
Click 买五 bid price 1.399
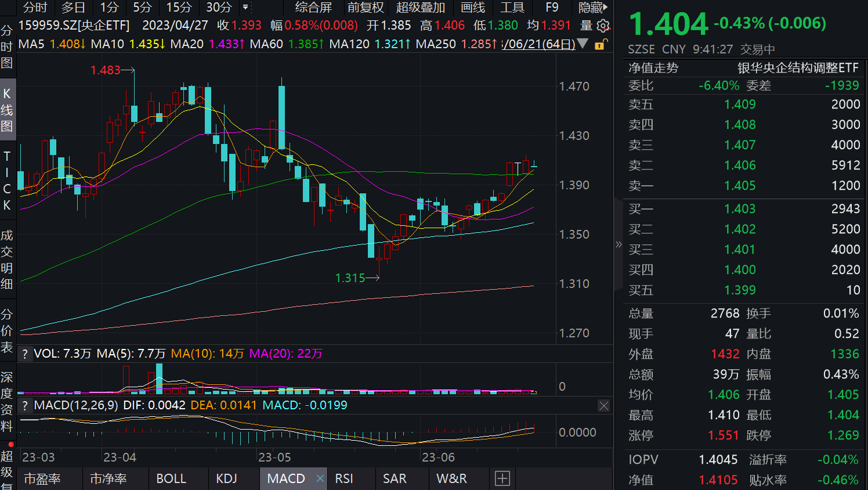[x=740, y=290]
